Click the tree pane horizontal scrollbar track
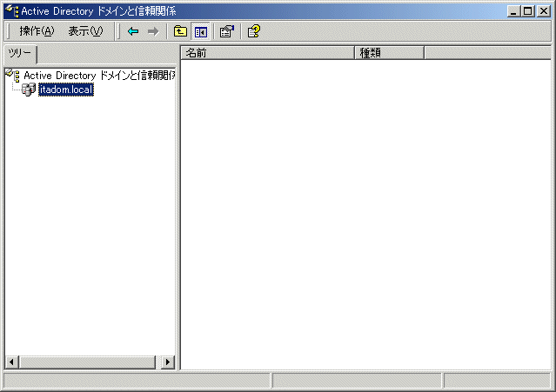This screenshot has height=392, width=556. point(158,362)
